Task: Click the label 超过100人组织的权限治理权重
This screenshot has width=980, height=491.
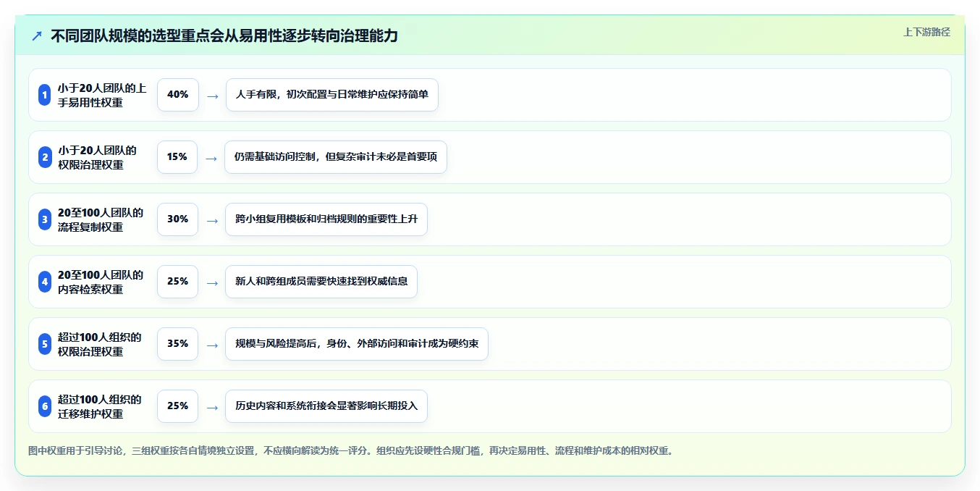Action: click(x=100, y=344)
